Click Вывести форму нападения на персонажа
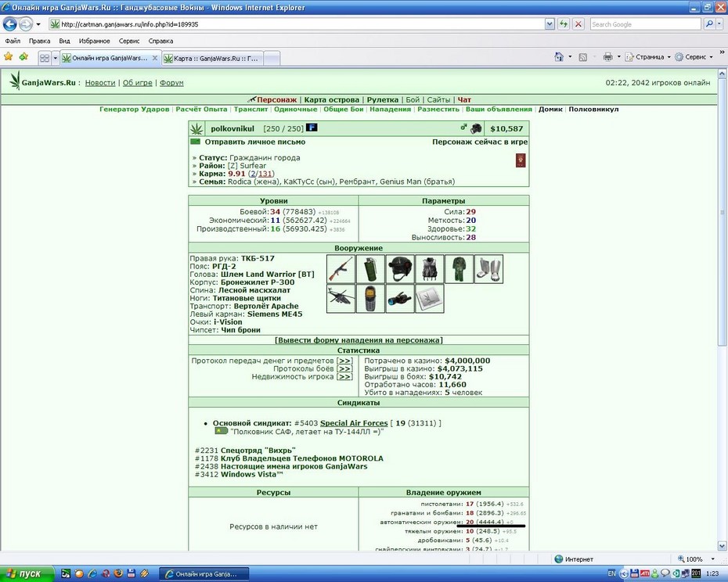Viewport: 728px width, 582px height. click(x=359, y=340)
